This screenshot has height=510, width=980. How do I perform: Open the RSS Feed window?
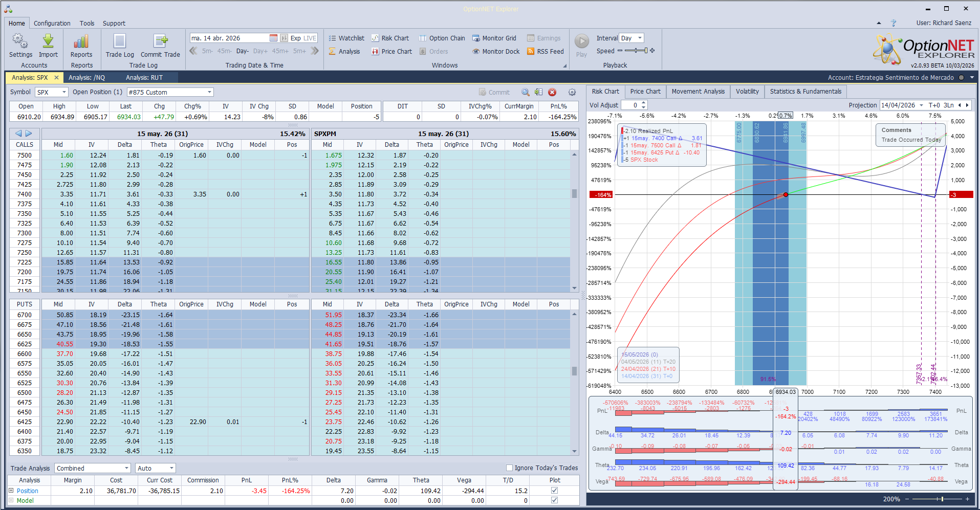coord(545,52)
